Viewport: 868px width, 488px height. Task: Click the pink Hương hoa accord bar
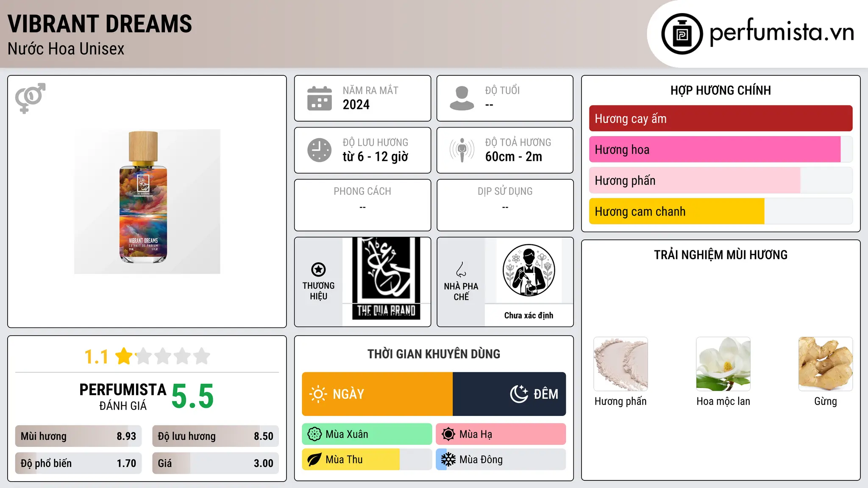pos(721,150)
